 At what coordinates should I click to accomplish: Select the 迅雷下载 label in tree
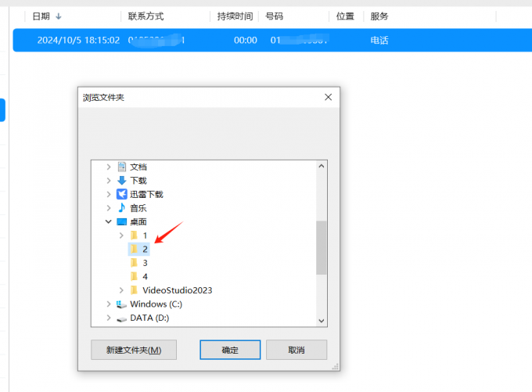pos(146,194)
